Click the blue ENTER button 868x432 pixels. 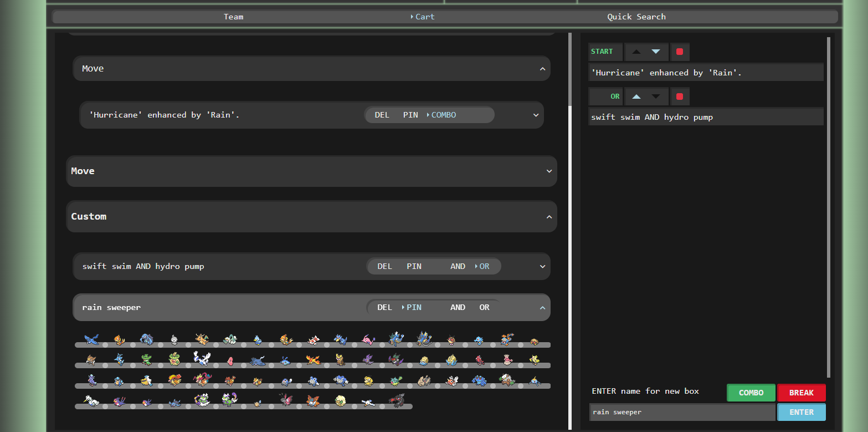click(x=802, y=412)
